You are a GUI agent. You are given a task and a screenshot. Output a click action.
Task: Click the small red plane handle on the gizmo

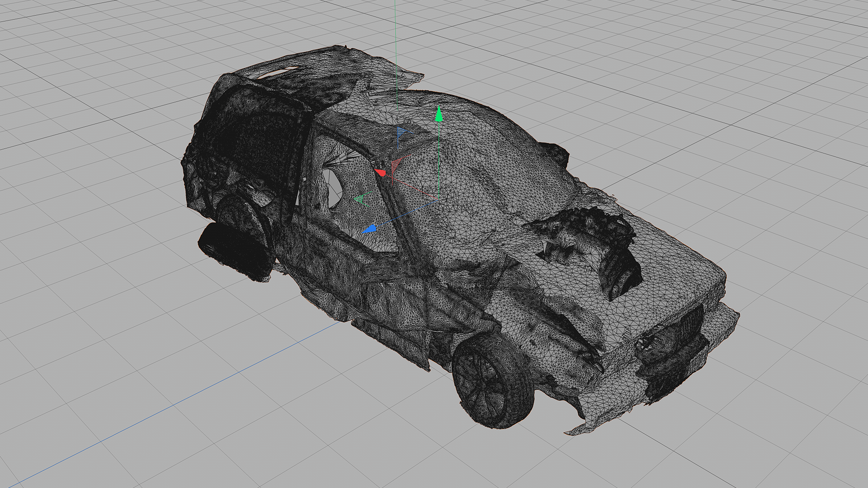click(x=396, y=165)
